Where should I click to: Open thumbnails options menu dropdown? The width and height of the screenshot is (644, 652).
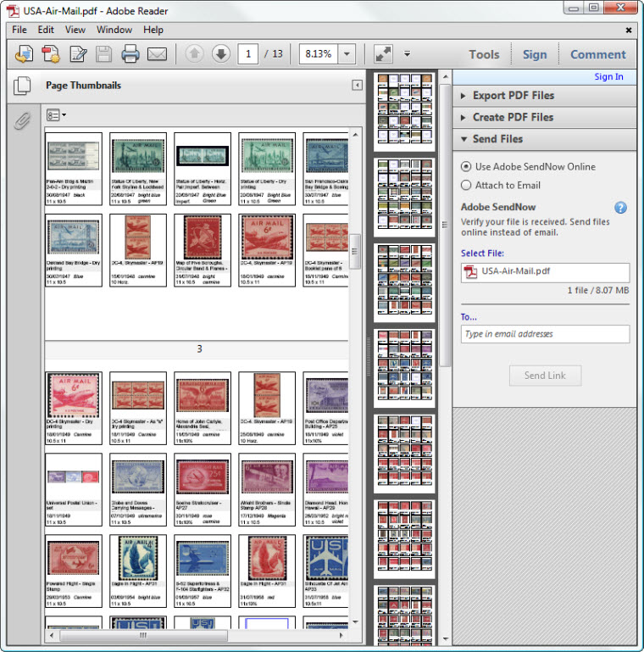pyautogui.click(x=57, y=115)
